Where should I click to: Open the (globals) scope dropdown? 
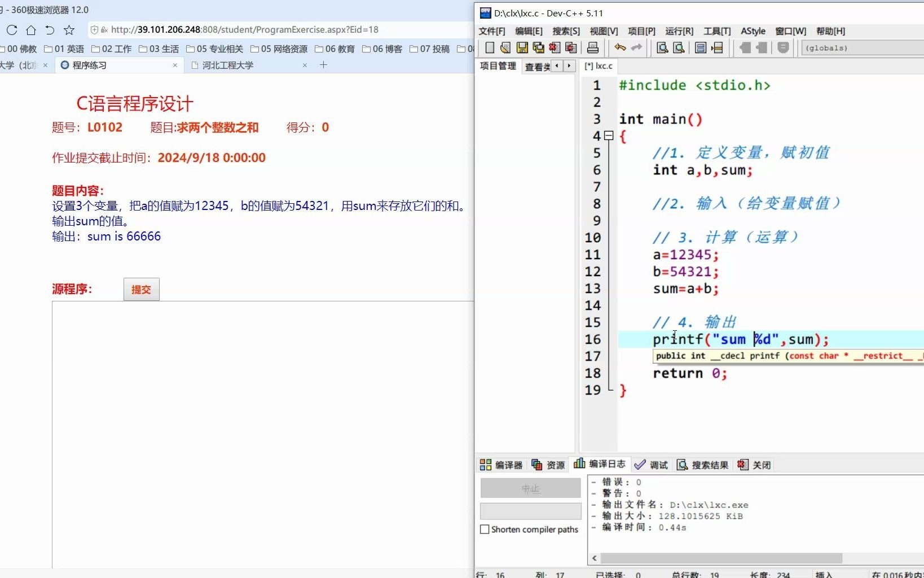[x=862, y=48]
